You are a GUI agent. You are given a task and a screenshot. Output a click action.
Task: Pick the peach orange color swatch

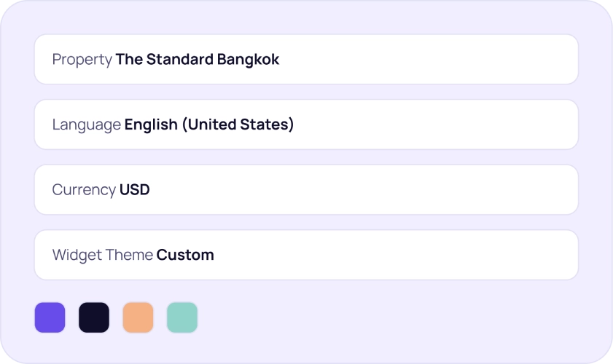138,317
